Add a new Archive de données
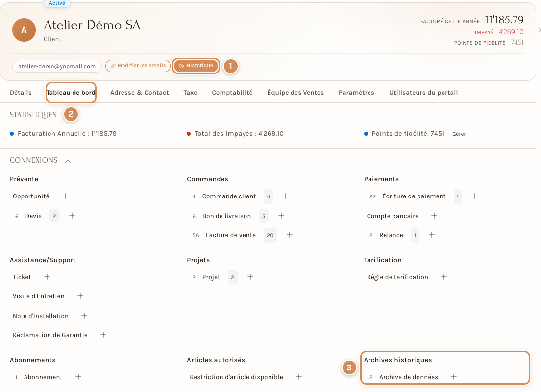 (x=454, y=377)
